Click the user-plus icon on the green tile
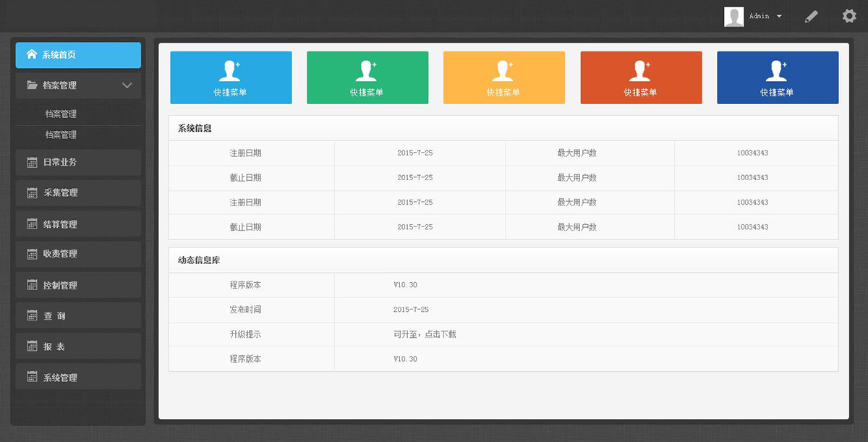Screen dimensions: 868x442 pos(367,71)
